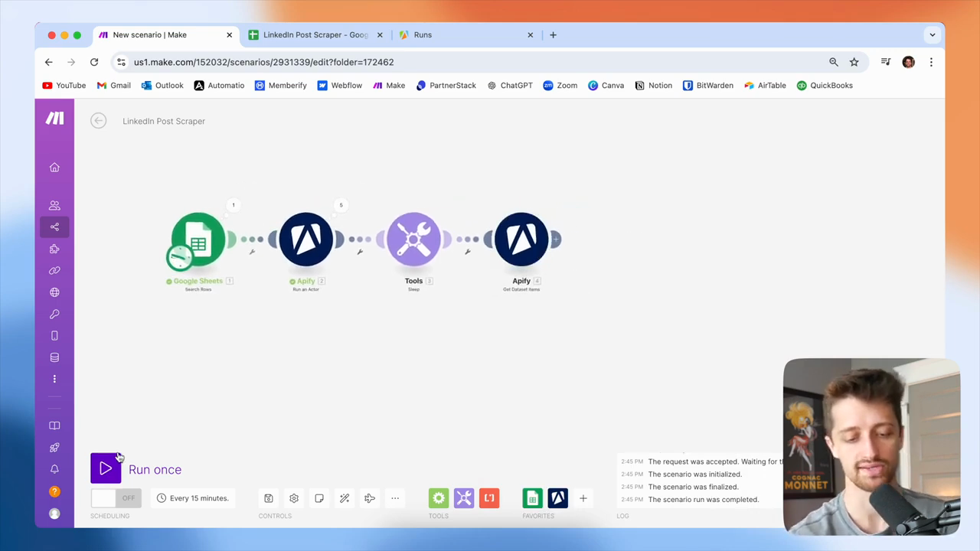
Task: Open Connections link icon in sidebar
Action: tap(54, 270)
